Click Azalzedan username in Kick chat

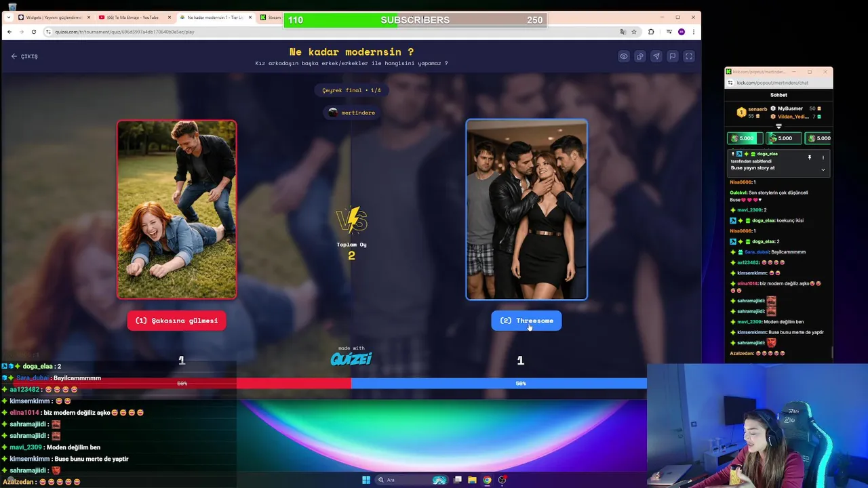click(x=741, y=353)
